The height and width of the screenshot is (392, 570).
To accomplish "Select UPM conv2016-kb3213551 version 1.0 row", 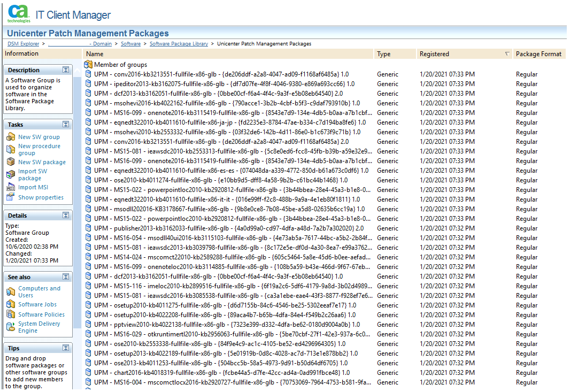I will click(325, 74).
